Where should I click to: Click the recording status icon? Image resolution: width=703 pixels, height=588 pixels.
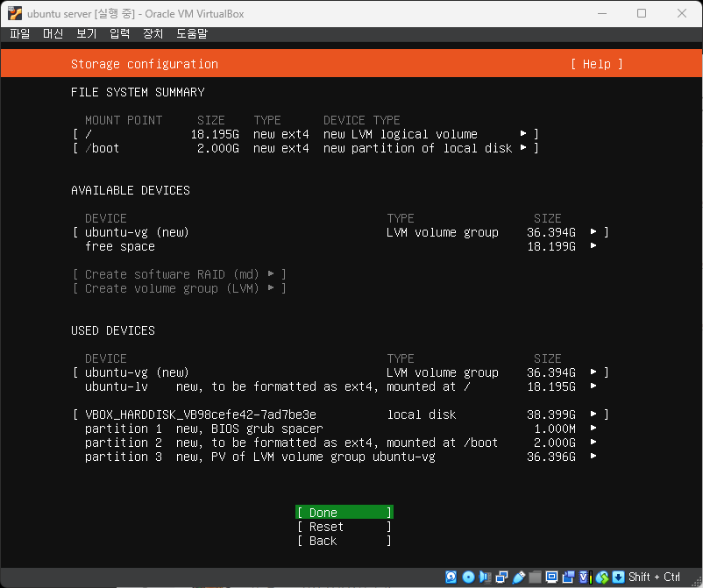[568, 577]
